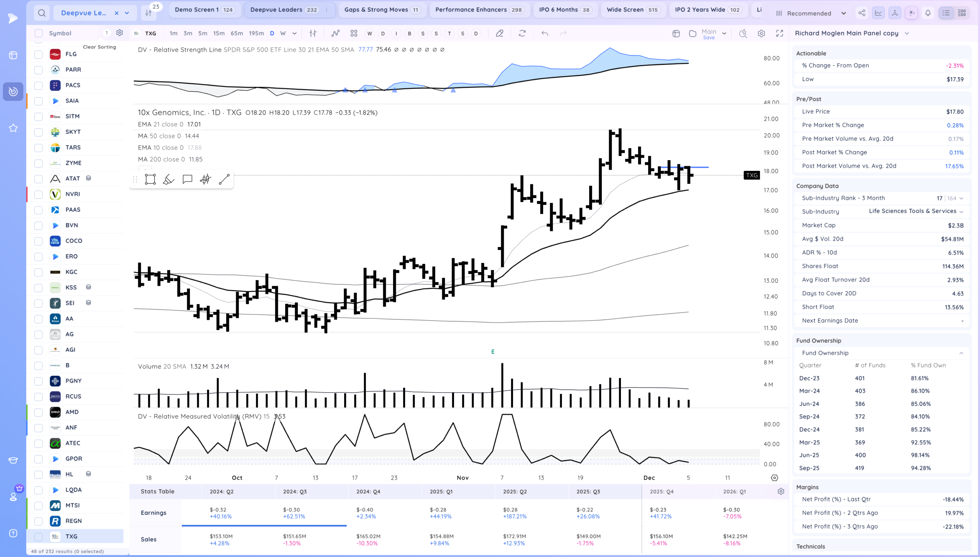980x557 pixels.
Task: Click the share icon in top bar
Action: click(862, 13)
